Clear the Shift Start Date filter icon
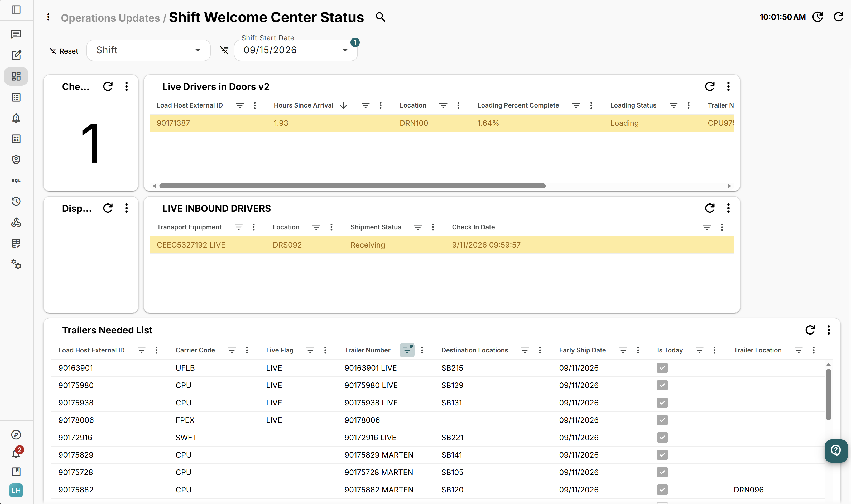 [x=224, y=51]
